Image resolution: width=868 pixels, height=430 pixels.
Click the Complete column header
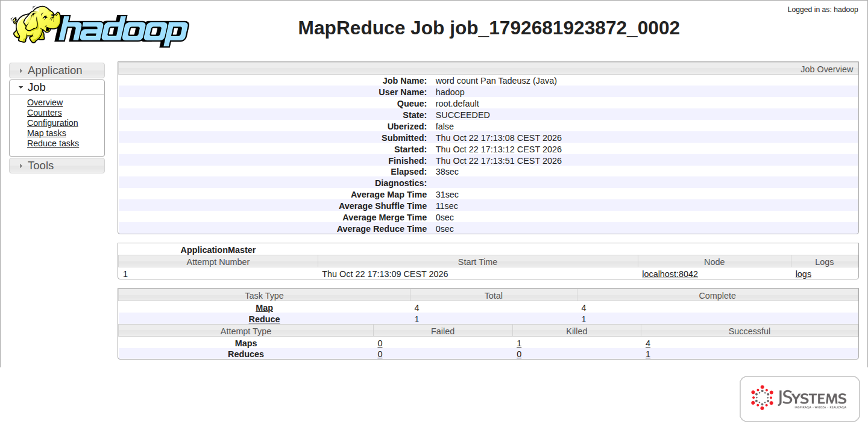(717, 296)
